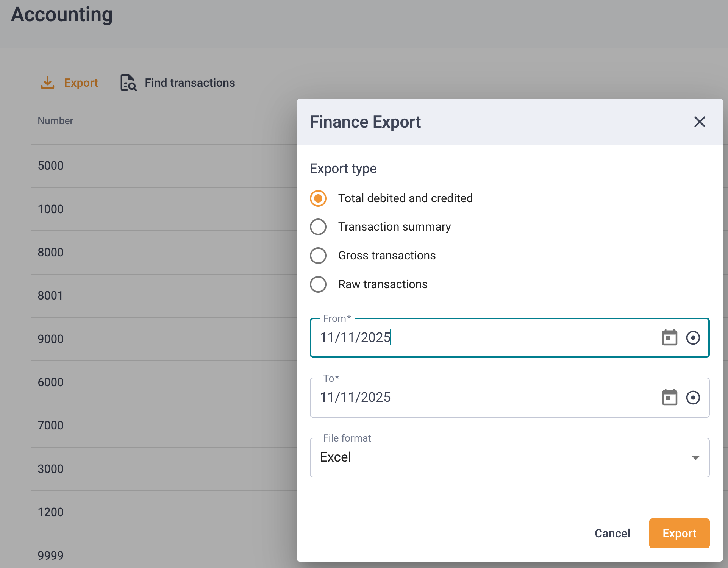728x568 pixels.
Task: Open the File format dropdown
Action: (x=509, y=457)
